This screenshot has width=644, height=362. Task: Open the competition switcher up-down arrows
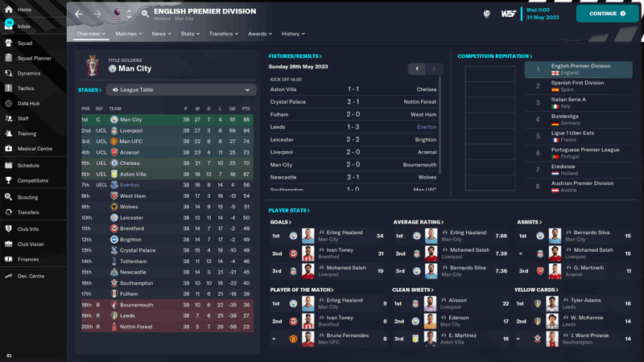pyautogui.click(x=129, y=14)
